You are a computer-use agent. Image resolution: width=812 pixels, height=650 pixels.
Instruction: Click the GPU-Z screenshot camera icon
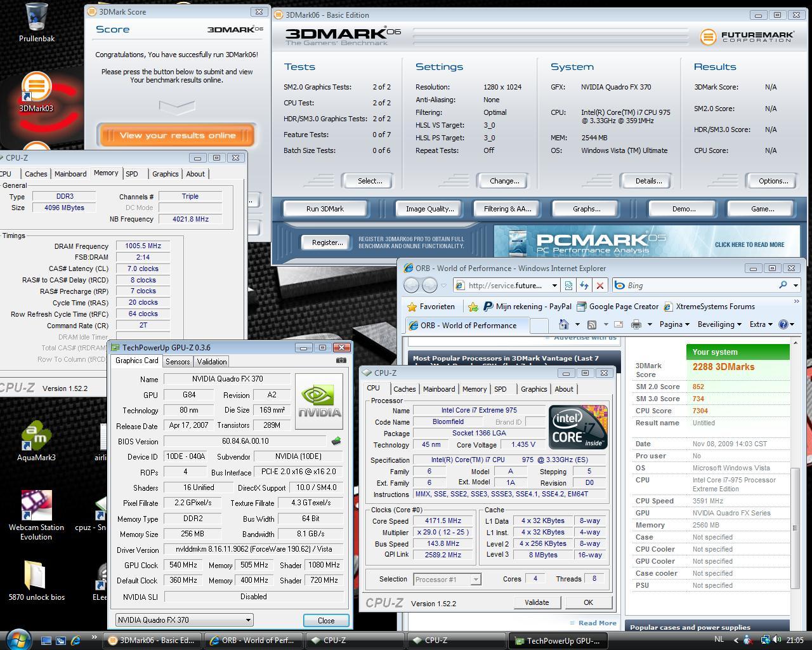click(x=341, y=361)
